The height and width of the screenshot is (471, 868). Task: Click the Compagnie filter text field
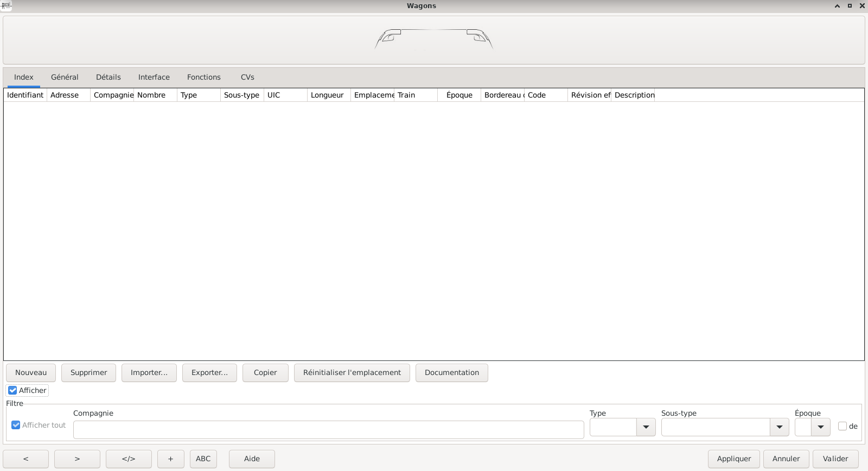[328, 429]
